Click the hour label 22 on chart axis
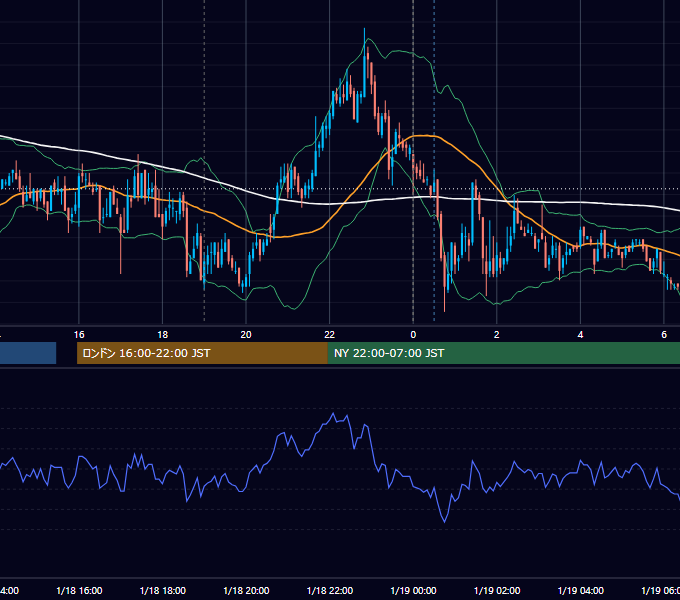The height and width of the screenshot is (600, 680). (x=330, y=335)
